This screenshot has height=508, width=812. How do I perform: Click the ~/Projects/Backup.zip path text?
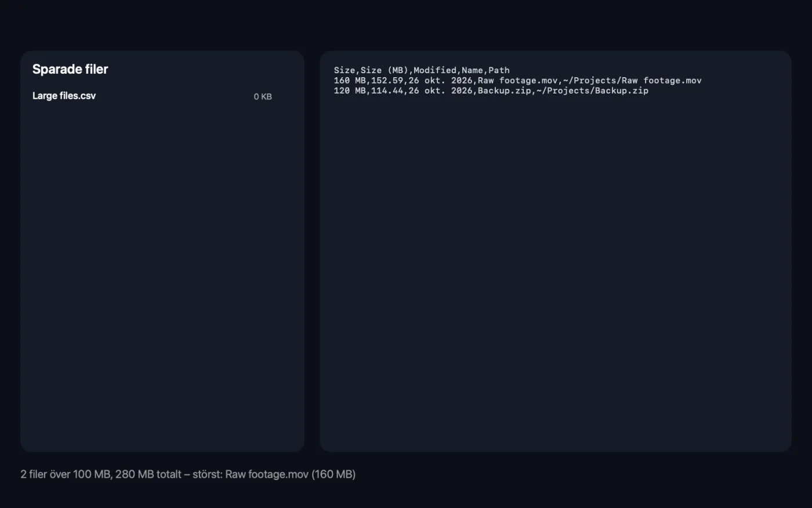click(x=592, y=91)
